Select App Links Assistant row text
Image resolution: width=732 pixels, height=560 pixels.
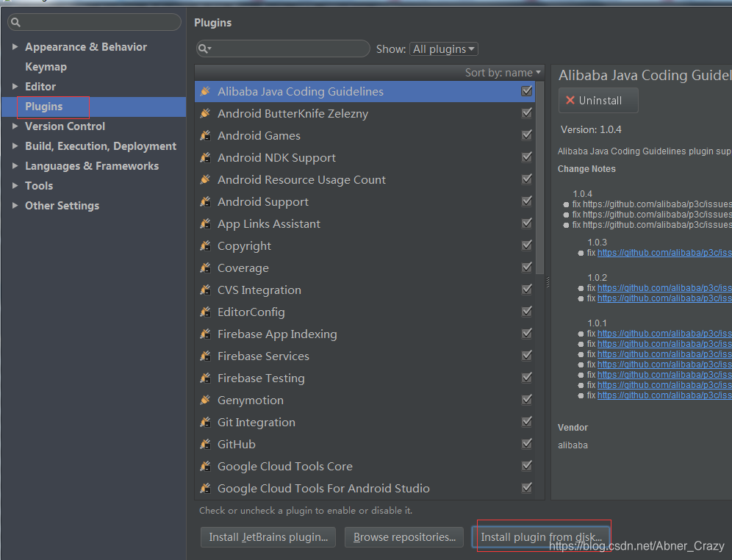pyautogui.click(x=269, y=224)
